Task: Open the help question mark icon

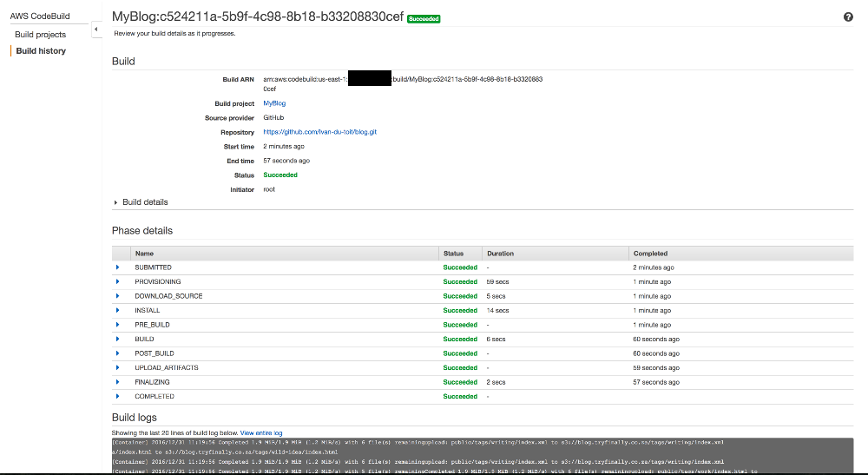Action: point(847,17)
